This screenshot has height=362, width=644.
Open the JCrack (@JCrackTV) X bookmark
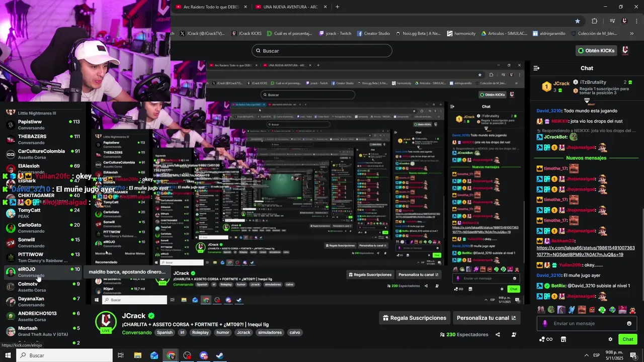[201, 34]
